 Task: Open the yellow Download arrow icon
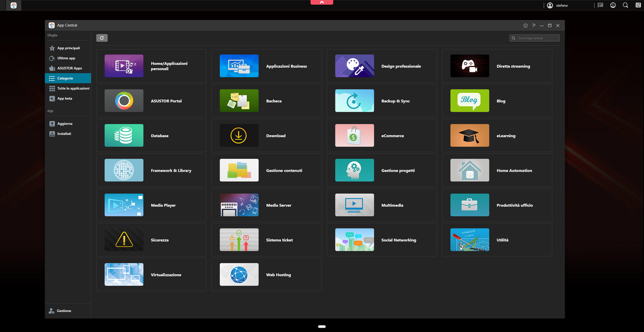click(239, 136)
